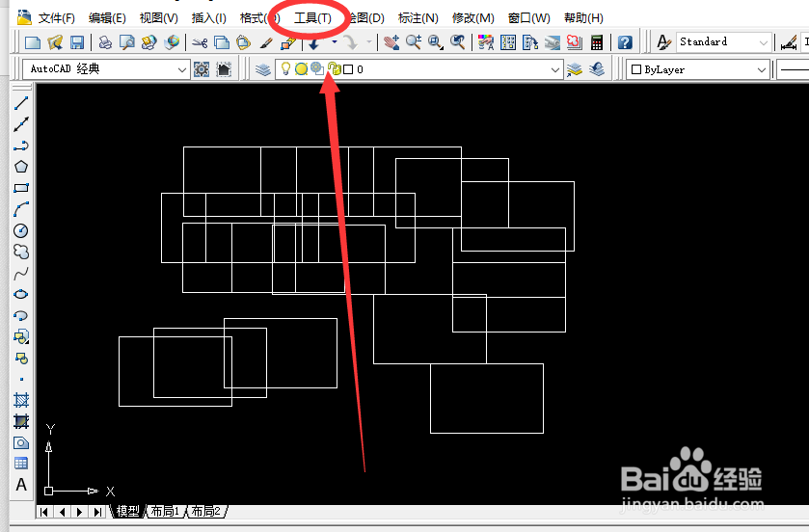Viewport: 809px width, 532px height.
Task: Open the 视图(V) menu
Action: (x=158, y=18)
